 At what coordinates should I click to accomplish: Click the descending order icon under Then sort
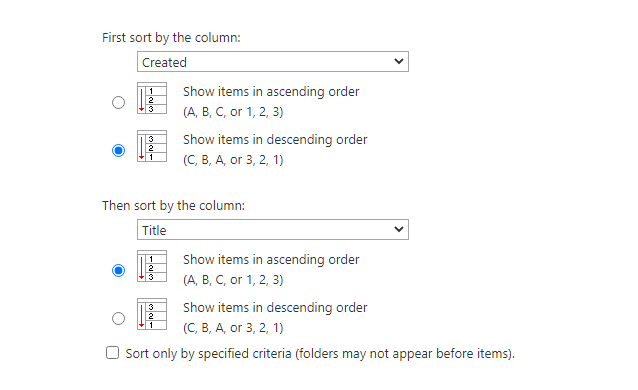152,314
